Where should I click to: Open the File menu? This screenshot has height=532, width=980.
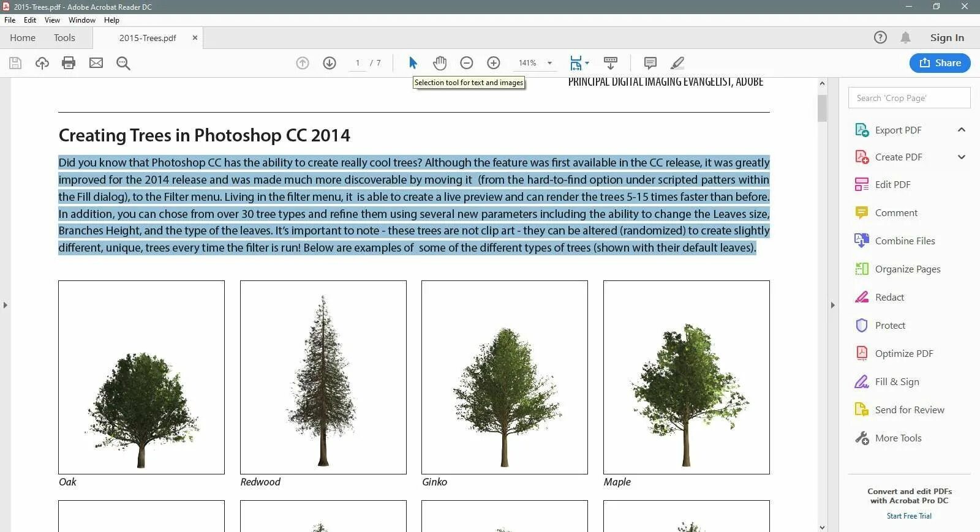[x=10, y=20]
